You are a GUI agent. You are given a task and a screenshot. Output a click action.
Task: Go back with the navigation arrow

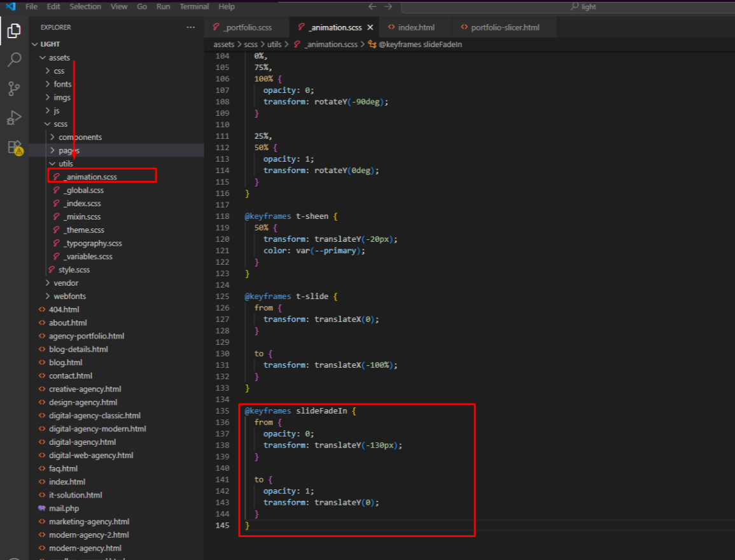372,6
